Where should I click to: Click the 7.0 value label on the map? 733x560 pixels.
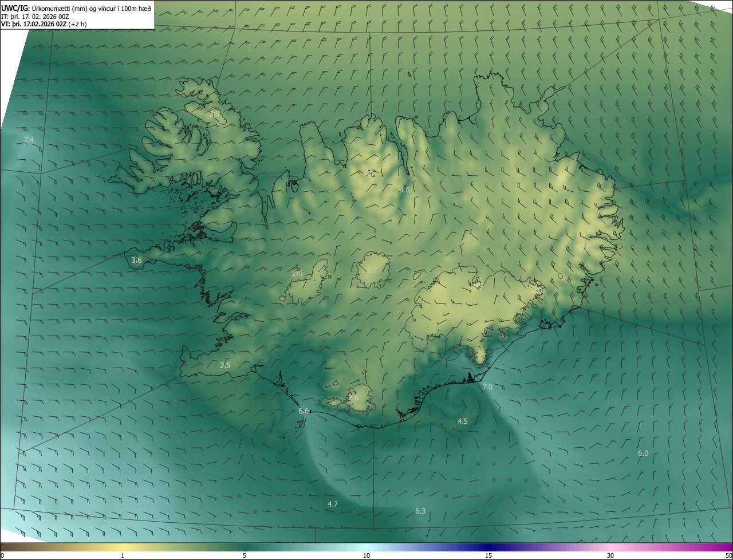pos(487,388)
